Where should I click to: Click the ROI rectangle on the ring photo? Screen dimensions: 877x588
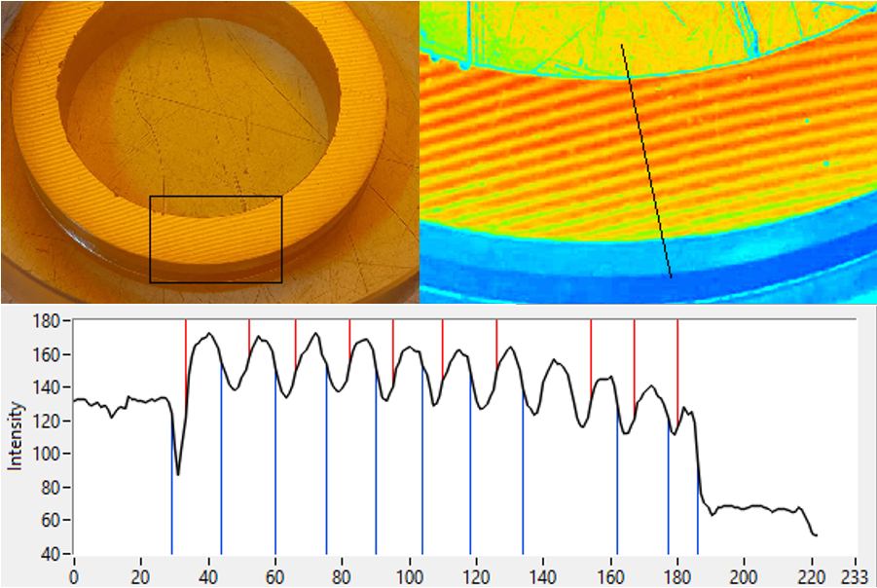pyautogui.click(x=216, y=237)
